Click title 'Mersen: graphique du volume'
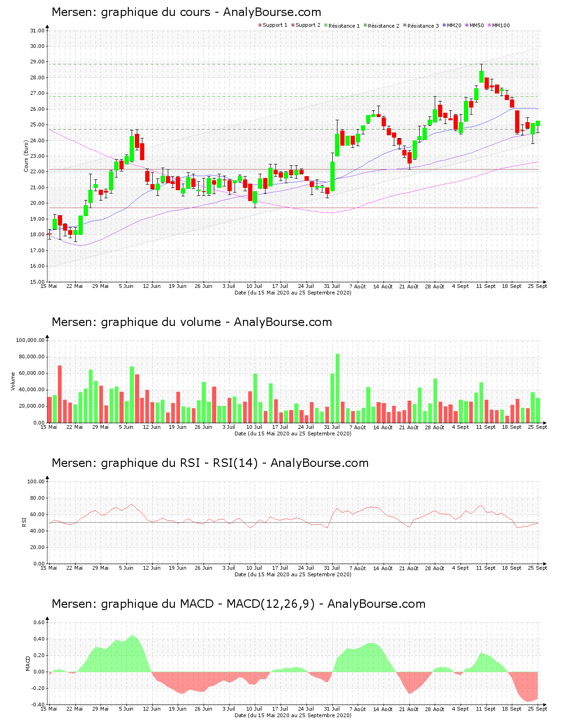 [136, 322]
